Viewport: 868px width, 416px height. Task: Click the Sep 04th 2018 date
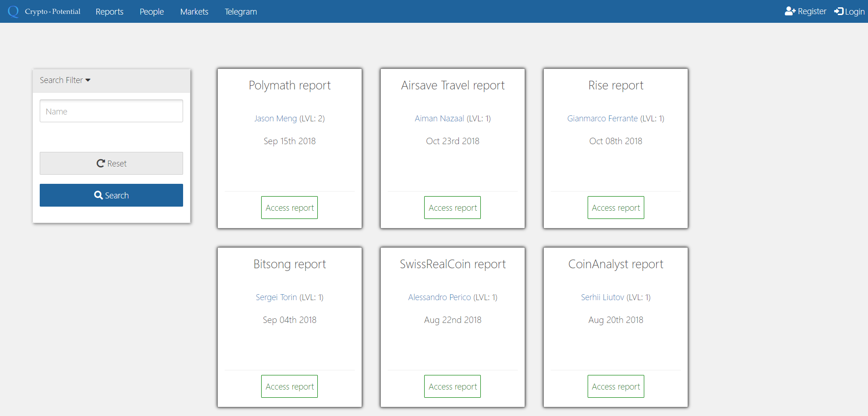pos(289,320)
